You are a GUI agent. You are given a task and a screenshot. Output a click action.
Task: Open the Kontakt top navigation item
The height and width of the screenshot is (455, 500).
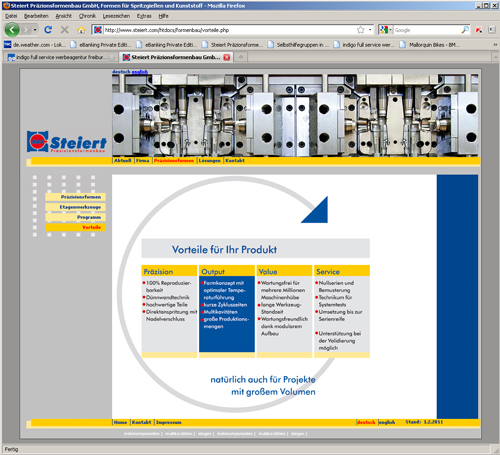click(235, 160)
